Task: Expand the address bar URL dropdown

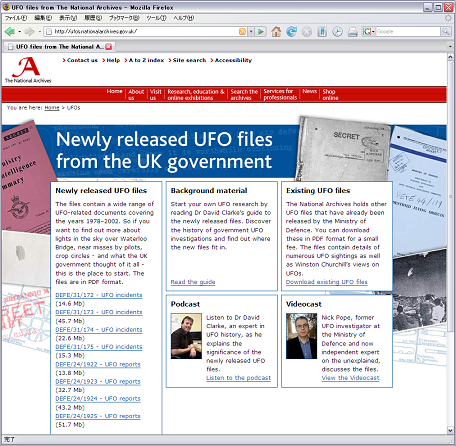Action: coord(251,32)
